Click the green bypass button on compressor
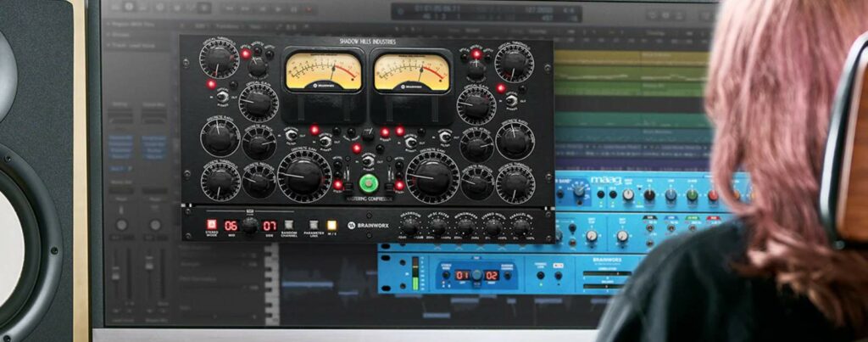Viewport: 868px width, 342px height. [x=368, y=183]
